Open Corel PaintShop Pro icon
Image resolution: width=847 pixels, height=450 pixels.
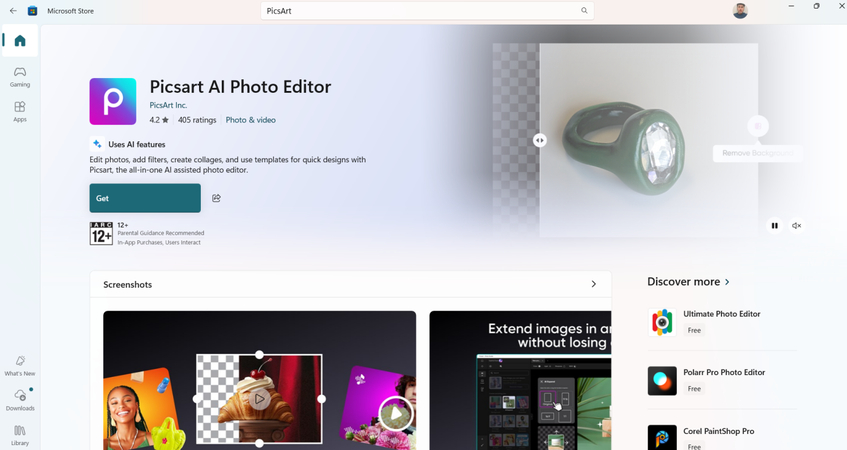tap(662, 437)
